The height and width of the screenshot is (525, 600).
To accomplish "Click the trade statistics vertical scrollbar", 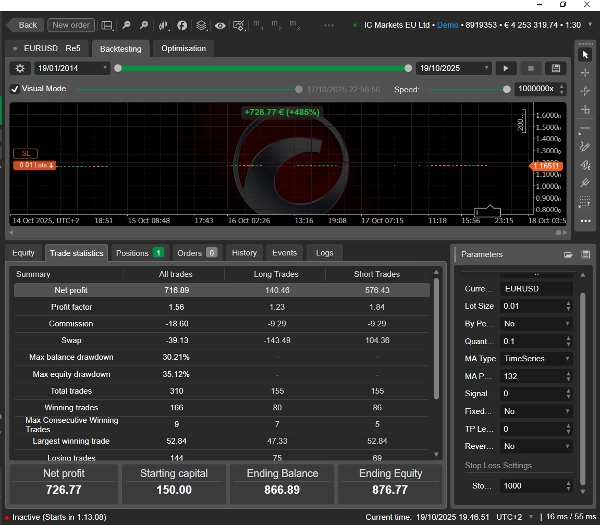I will [x=436, y=339].
